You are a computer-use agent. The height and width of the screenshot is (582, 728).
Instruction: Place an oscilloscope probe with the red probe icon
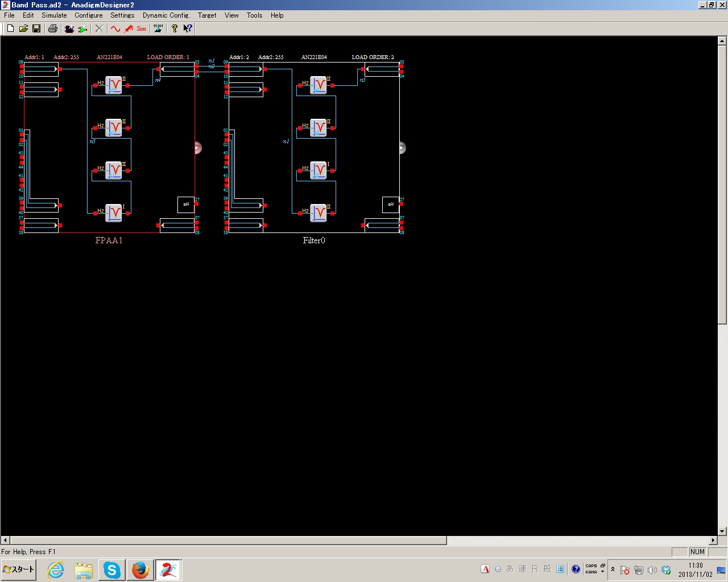[x=129, y=28]
